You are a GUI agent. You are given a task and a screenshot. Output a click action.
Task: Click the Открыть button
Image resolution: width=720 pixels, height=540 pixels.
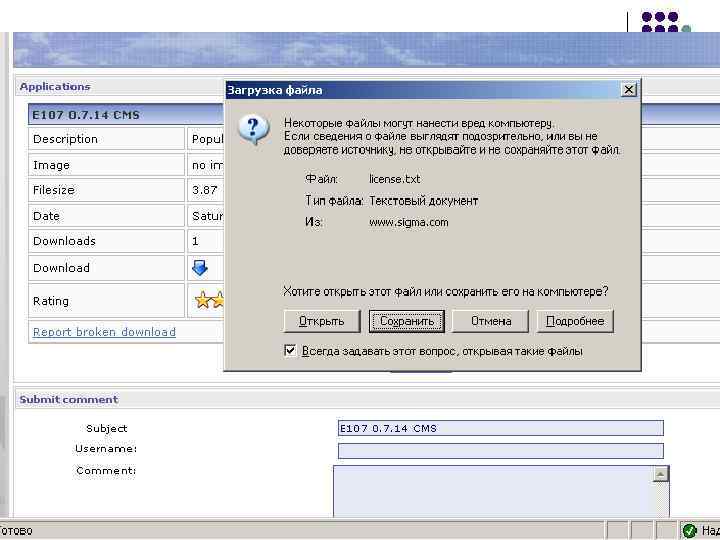(322, 321)
